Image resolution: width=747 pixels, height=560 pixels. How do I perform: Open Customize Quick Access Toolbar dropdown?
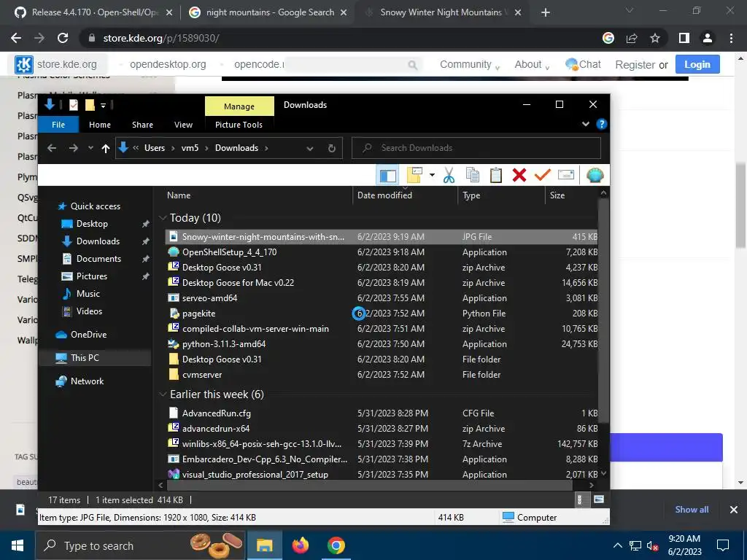click(x=103, y=105)
